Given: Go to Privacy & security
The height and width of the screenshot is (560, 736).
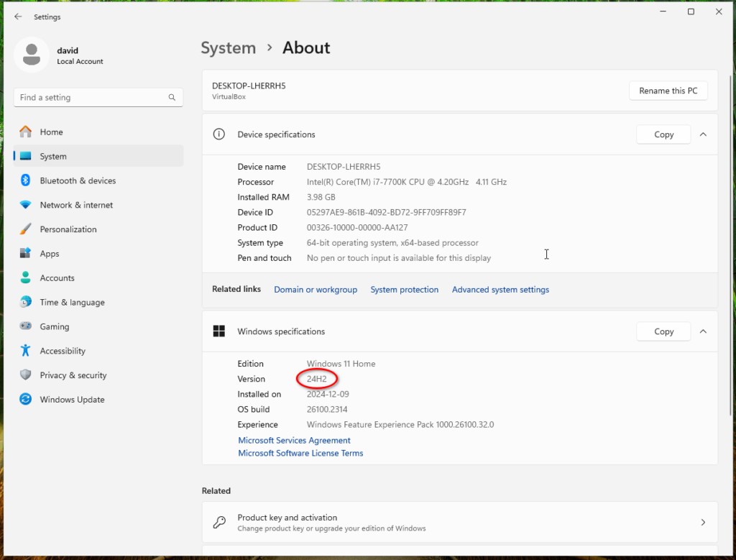Looking at the screenshot, I should click(98, 375).
